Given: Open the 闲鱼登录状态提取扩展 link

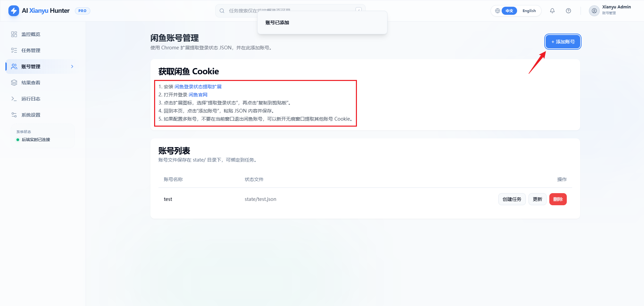Looking at the screenshot, I should point(198,87).
